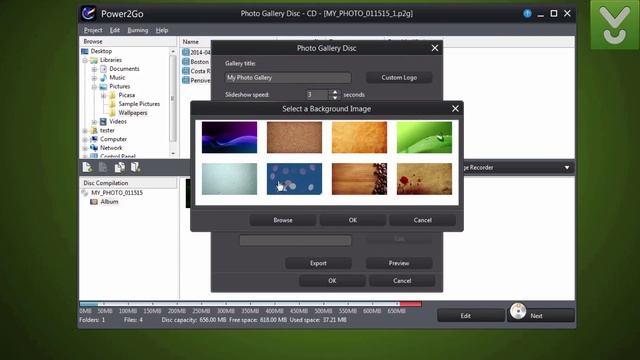Click the Export button
The width and height of the screenshot is (640, 360).
pyautogui.click(x=318, y=263)
